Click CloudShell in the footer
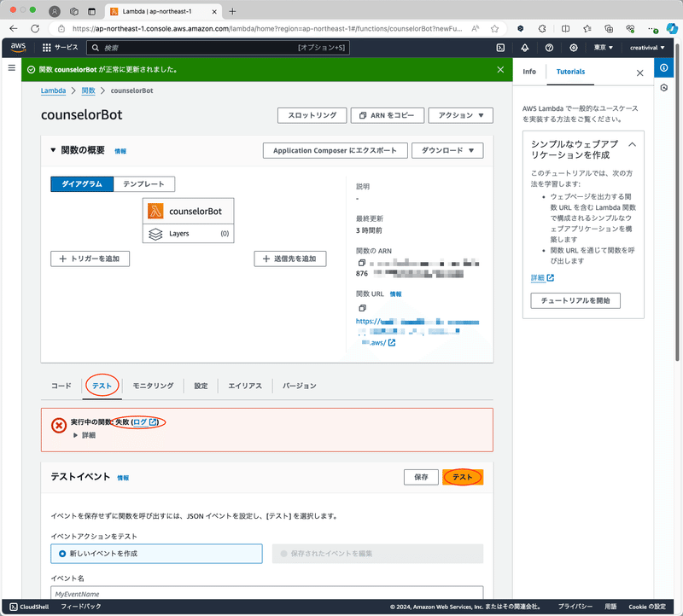Image resolution: width=683 pixels, height=616 pixels. pyautogui.click(x=29, y=607)
